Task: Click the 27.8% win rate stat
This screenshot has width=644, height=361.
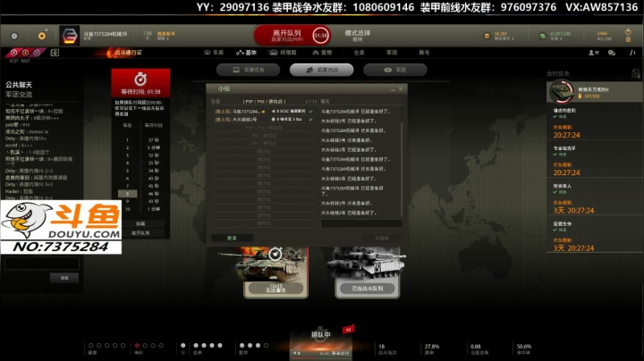Action: 432,349
